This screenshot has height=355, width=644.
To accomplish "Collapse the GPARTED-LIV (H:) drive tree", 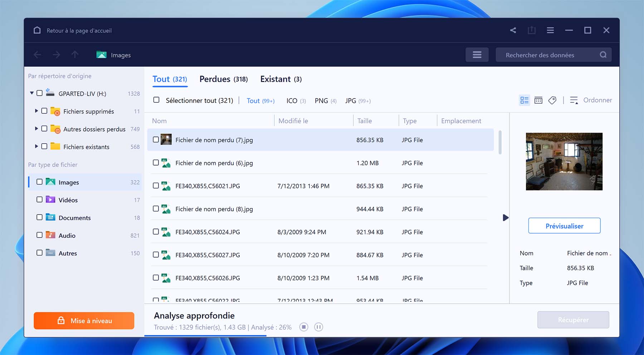I will coord(32,93).
